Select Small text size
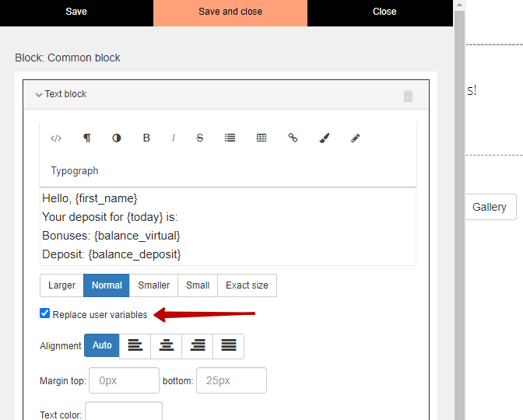Viewport: 523px width, 420px height. point(198,285)
